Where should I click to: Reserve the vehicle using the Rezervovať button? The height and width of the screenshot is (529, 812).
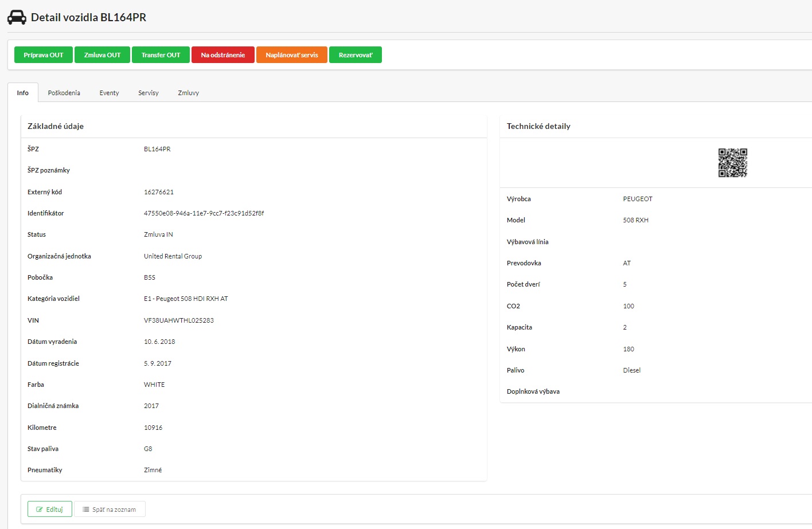coord(355,55)
